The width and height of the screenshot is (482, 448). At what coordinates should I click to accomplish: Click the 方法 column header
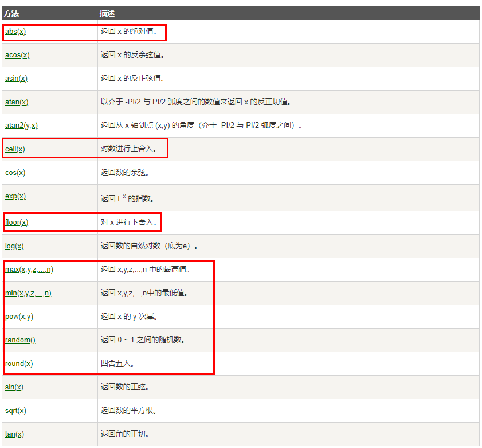[x=11, y=13]
